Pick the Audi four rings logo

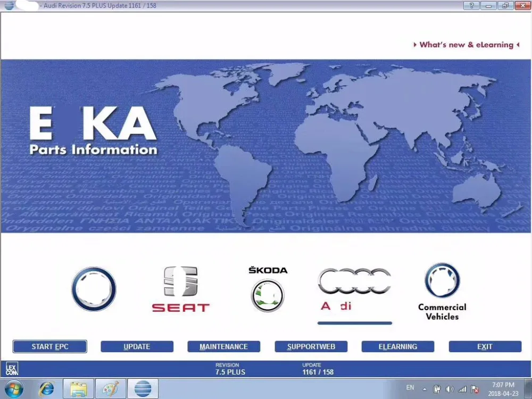coord(354,281)
